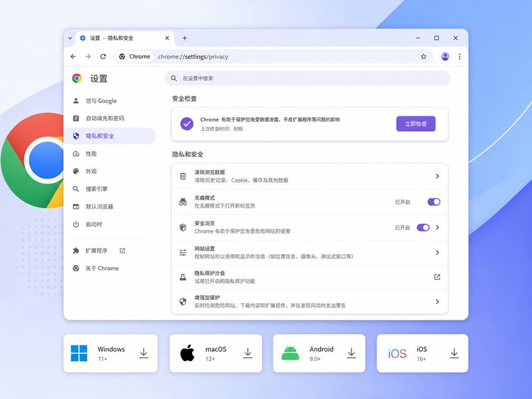532x399 pixels.
Task: Click the 隐私保护沙盒 row title
Action: [x=209, y=273]
